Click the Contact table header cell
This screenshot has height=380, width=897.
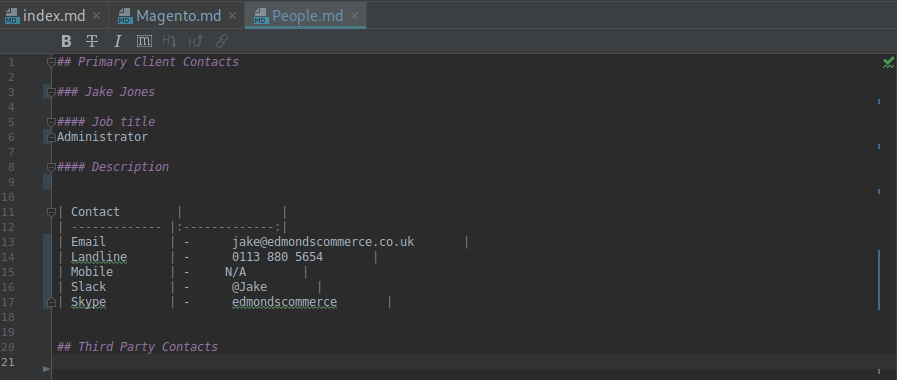96,212
